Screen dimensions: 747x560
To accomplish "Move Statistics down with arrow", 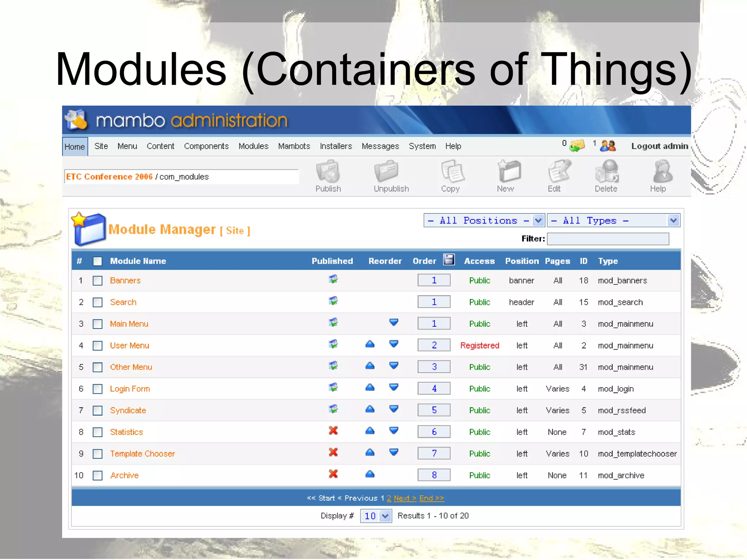I will (x=394, y=431).
